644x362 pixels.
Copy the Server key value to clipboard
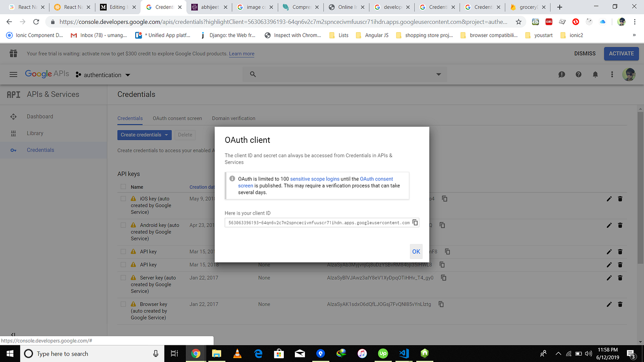(443, 277)
